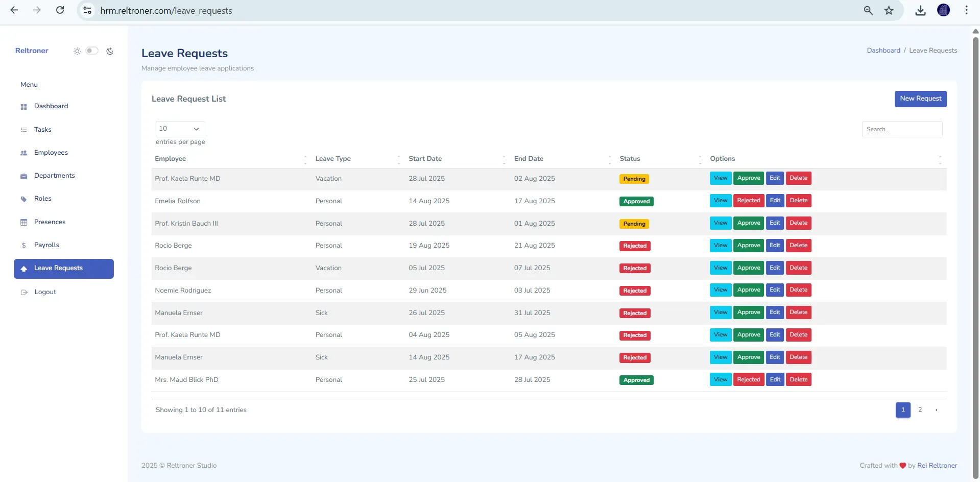Click the Employees people icon in sidebar
The width and height of the screenshot is (980, 482).
[x=23, y=153]
